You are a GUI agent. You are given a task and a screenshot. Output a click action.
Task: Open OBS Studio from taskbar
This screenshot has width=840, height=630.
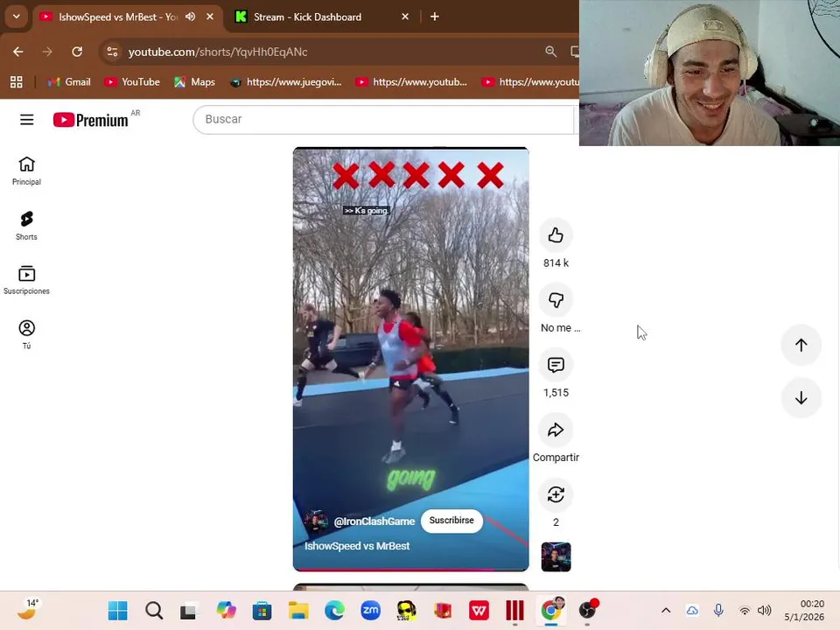point(588,610)
